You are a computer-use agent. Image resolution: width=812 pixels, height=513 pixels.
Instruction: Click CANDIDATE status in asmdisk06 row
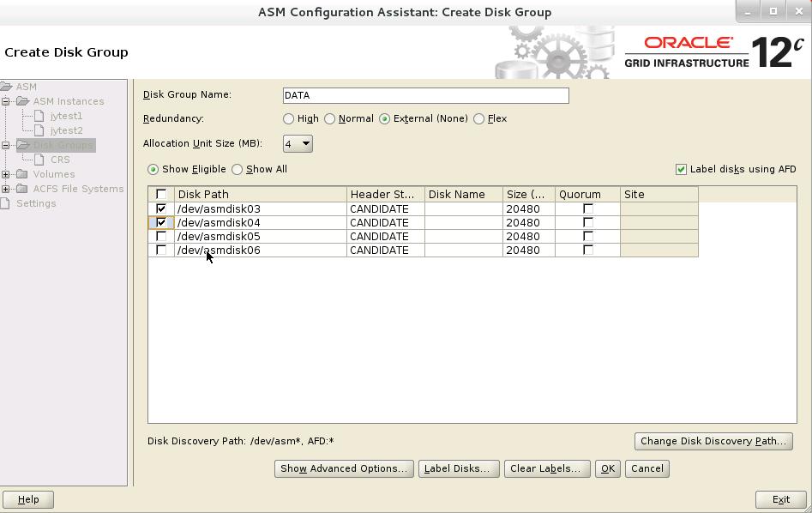pos(386,250)
